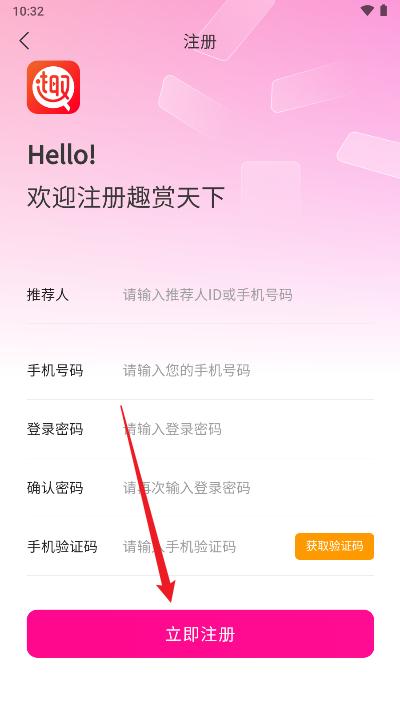Viewport: 400px width, 712px height.
Task: Tap the Wi-Fi status icon
Action: [366, 11]
